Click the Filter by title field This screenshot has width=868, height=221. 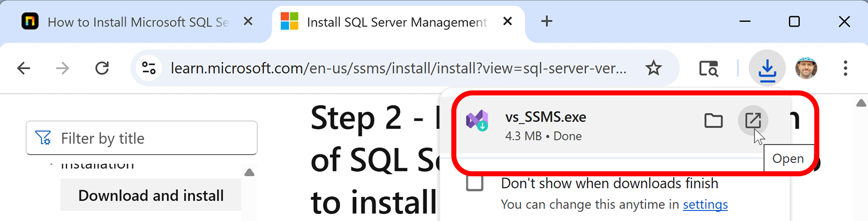pyautogui.click(x=142, y=138)
